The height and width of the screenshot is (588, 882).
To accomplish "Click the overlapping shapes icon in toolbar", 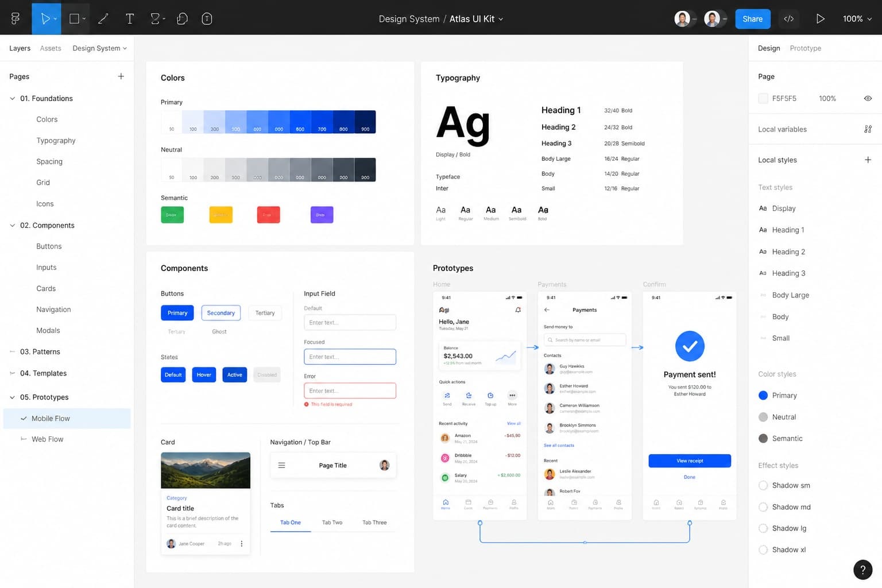I will (x=182, y=19).
